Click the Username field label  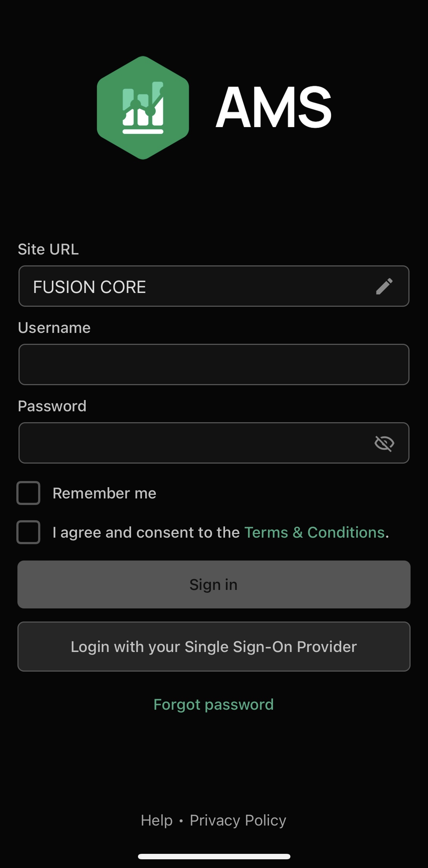[54, 328]
